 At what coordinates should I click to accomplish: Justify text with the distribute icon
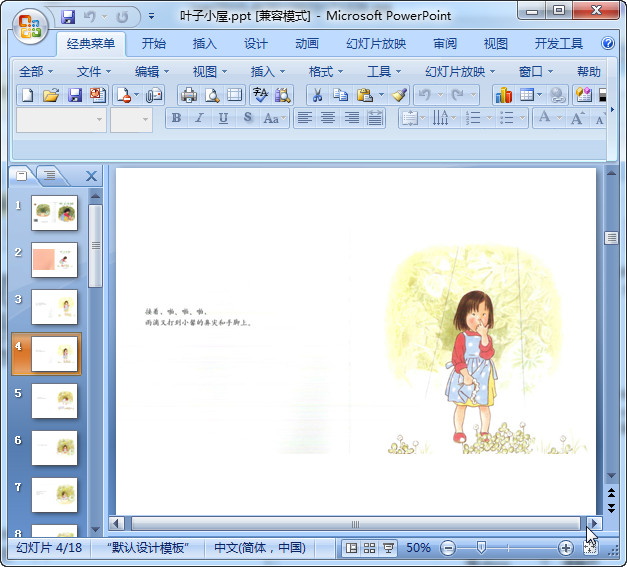point(375,118)
